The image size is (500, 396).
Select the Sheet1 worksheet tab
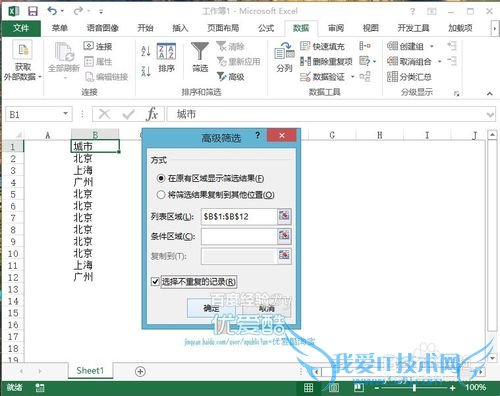(x=90, y=371)
